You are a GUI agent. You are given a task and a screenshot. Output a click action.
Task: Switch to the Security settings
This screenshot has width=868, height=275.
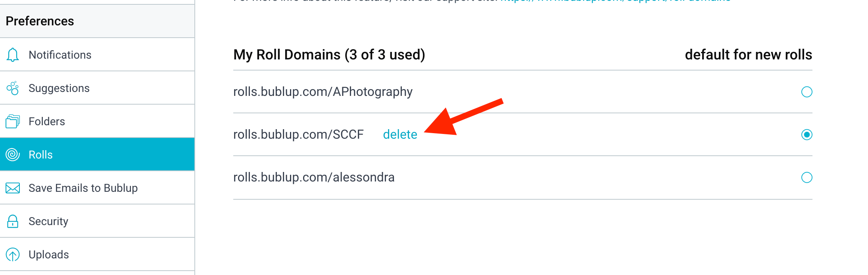tap(97, 221)
